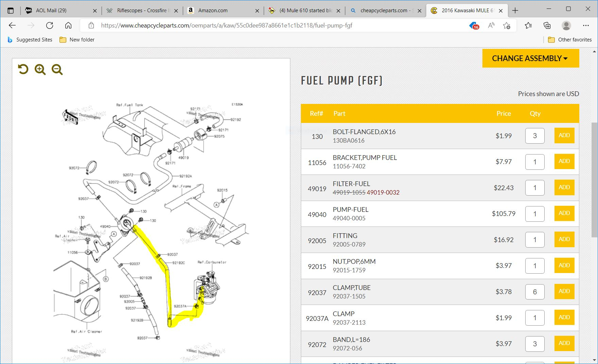Open shopping coupons badge icon
Image resolution: width=598 pixels, height=364 pixels.
click(x=474, y=25)
